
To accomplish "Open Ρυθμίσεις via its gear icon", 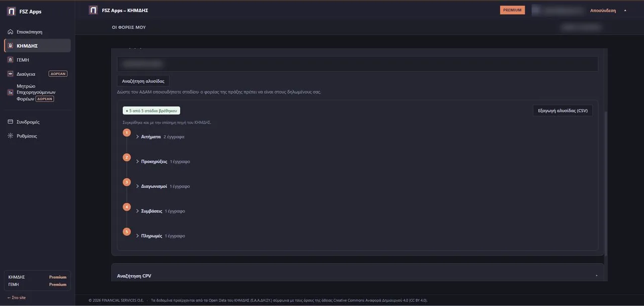I will [x=11, y=136].
